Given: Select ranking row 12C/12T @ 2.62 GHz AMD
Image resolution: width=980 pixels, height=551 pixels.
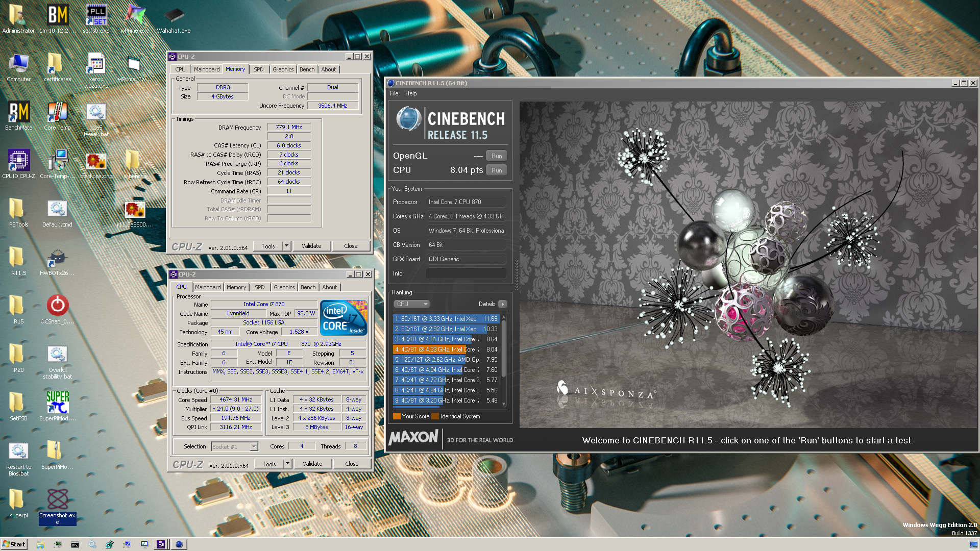Looking at the screenshot, I should point(446,360).
